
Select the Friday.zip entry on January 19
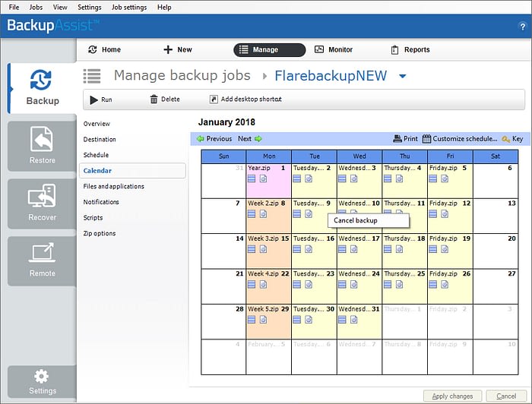(x=443, y=238)
